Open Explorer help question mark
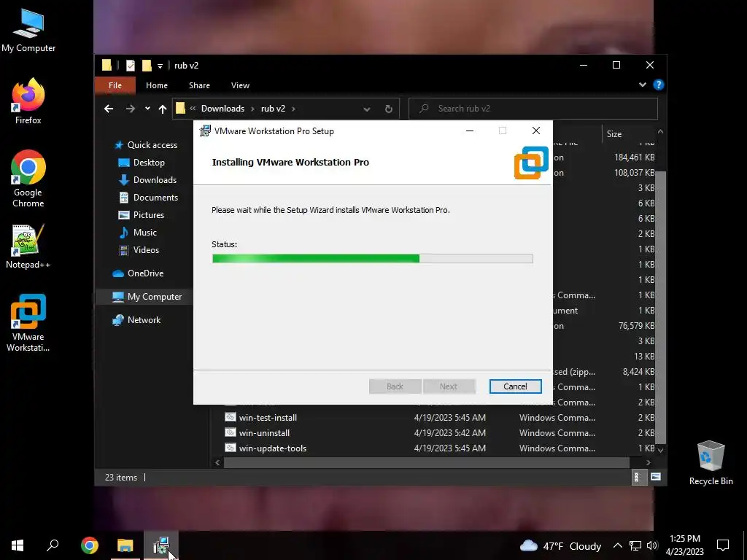The image size is (747, 560). click(x=659, y=85)
